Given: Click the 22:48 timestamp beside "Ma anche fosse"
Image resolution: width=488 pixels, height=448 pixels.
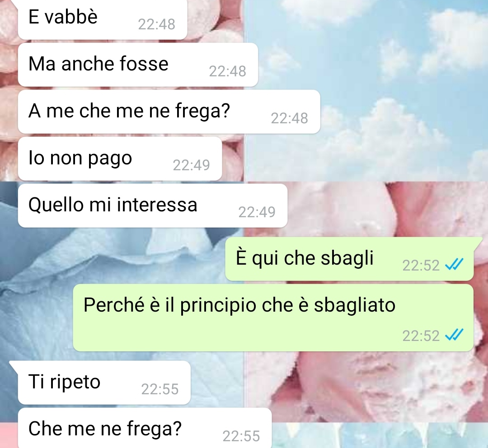Looking at the screenshot, I should point(227,71).
